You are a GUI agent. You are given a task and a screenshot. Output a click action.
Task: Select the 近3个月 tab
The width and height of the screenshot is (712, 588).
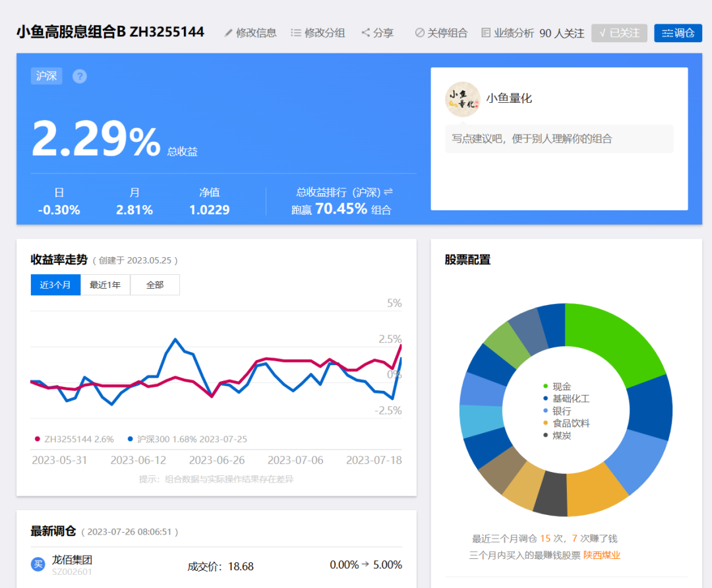click(55, 285)
